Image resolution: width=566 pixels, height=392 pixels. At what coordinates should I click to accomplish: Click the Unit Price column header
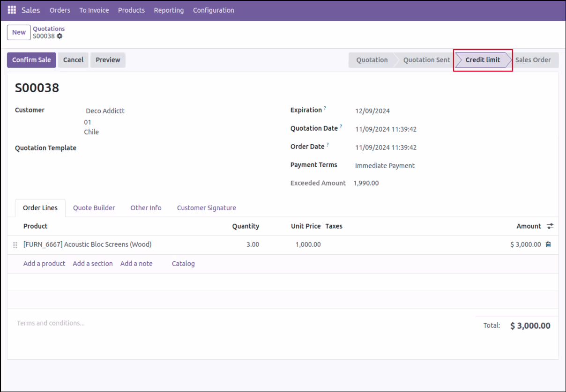click(306, 226)
